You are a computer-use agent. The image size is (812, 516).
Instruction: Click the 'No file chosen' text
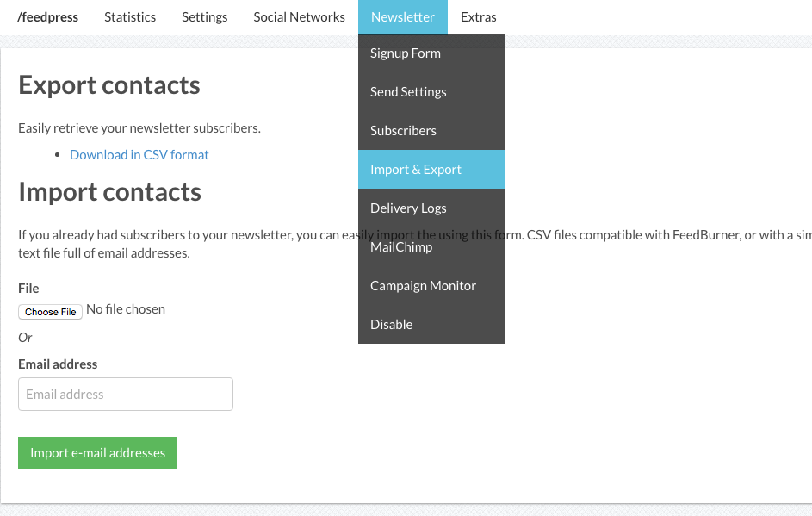[126, 309]
